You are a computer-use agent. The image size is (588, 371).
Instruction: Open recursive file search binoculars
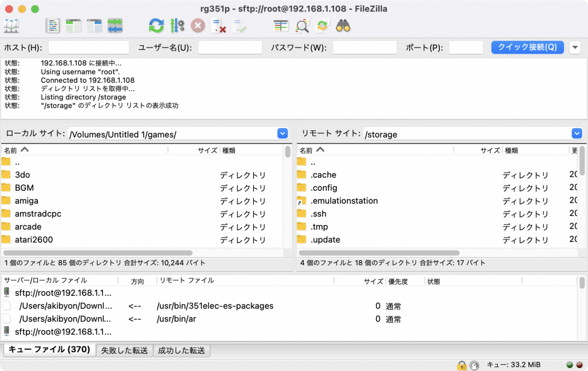click(343, 26)
